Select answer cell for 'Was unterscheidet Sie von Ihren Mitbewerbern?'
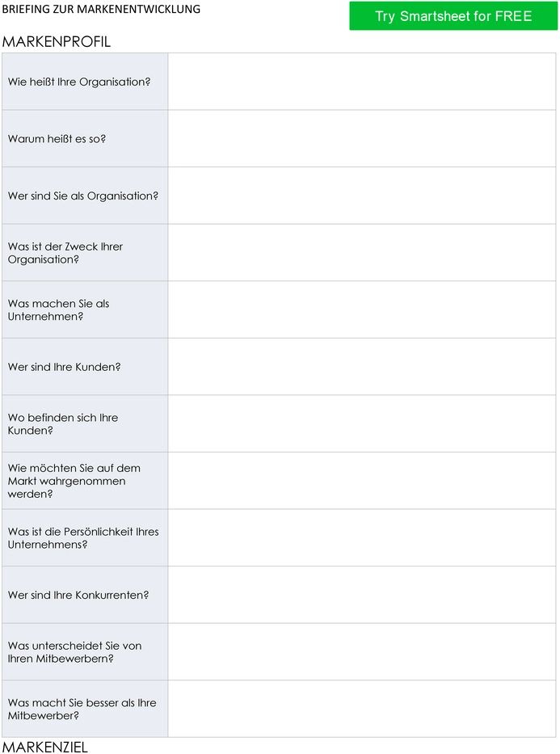Viewport: 560px width, 754px height. pyautogui.click(x=362, y=651)
